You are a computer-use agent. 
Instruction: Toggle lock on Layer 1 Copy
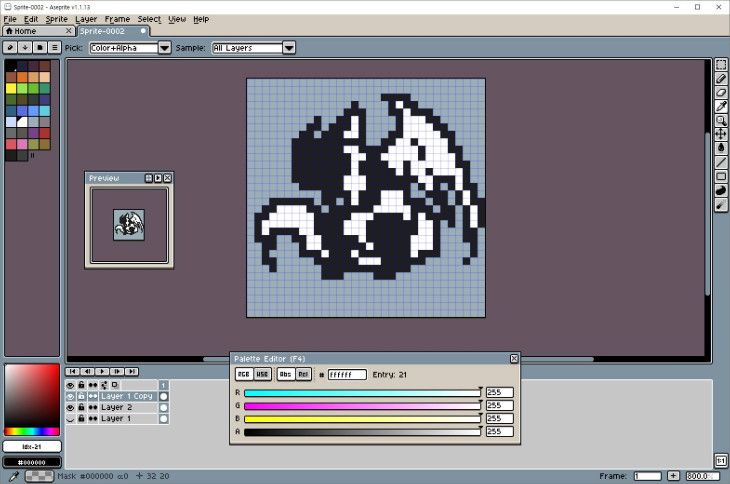[x=81, y=397]
